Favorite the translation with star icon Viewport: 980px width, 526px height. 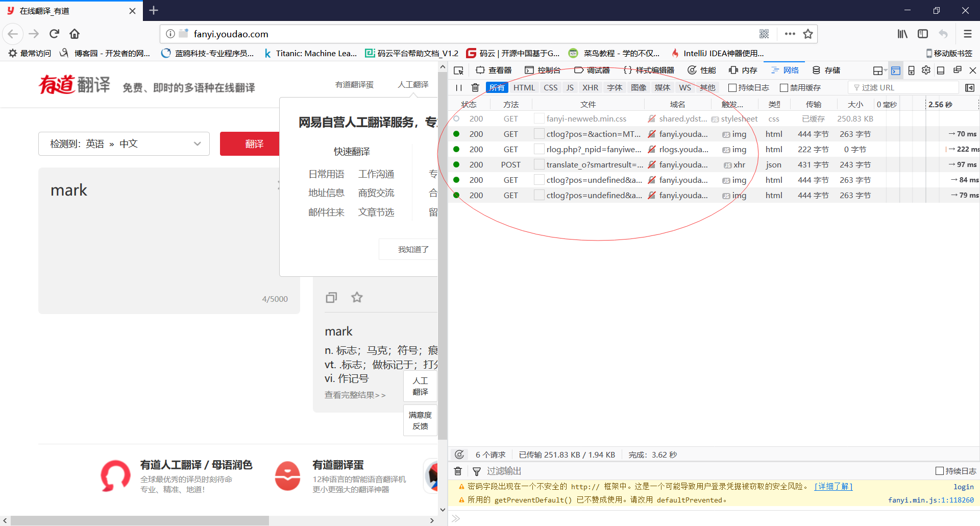357,297
